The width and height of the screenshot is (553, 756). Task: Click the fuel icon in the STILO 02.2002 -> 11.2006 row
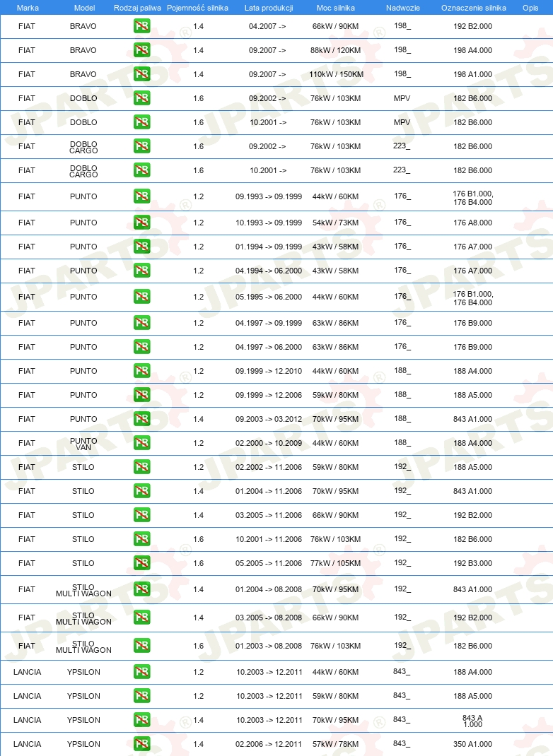(142, 467)
